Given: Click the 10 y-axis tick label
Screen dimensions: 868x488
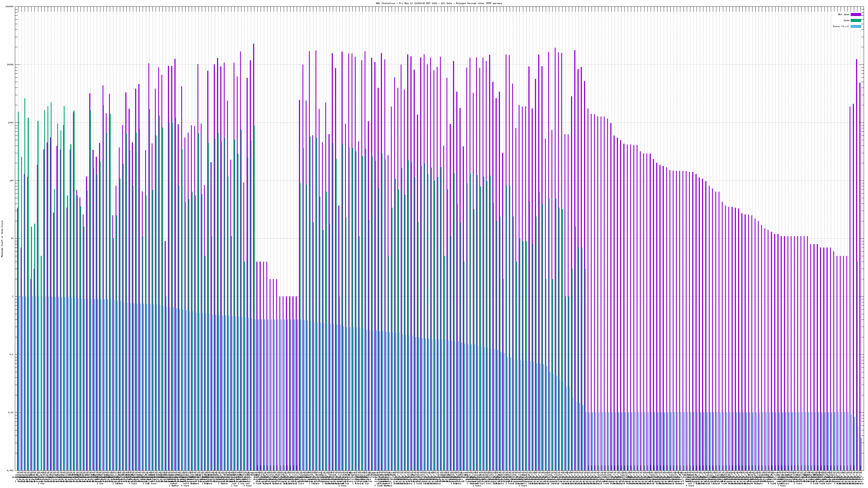Looking at the screenshot, I should point(12,239).
